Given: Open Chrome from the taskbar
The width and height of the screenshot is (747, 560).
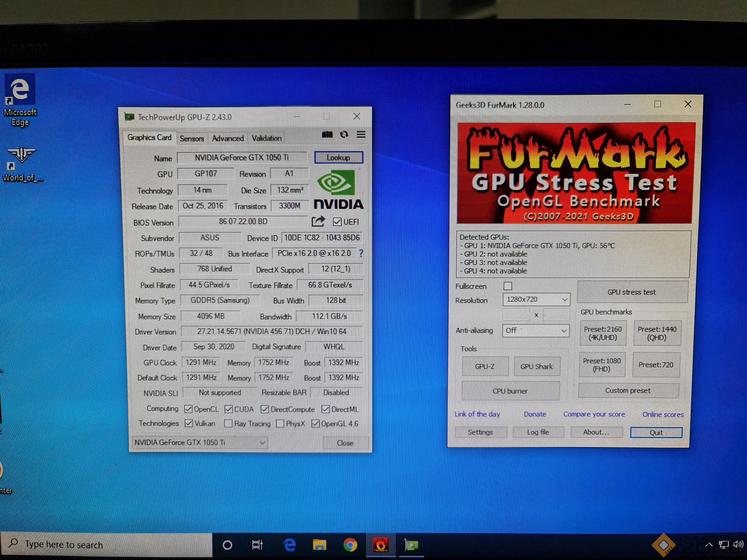Looking at the screenshot, I should [x=350, y=545].
